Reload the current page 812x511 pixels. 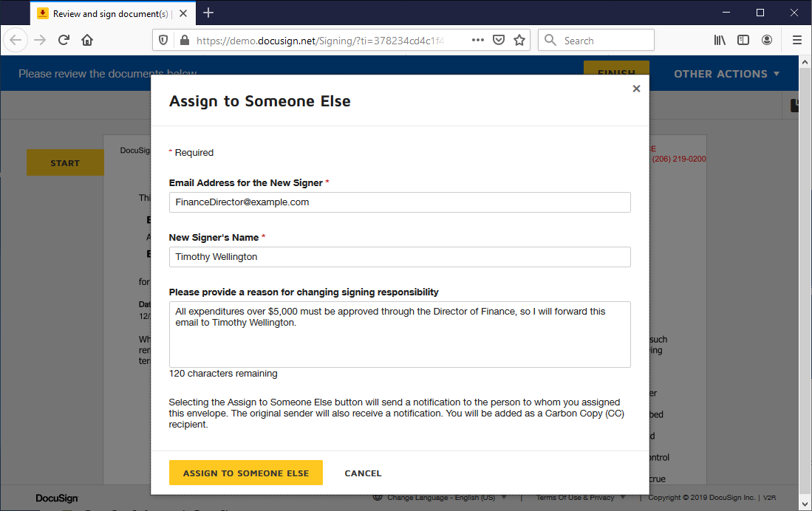click(64, 40)
